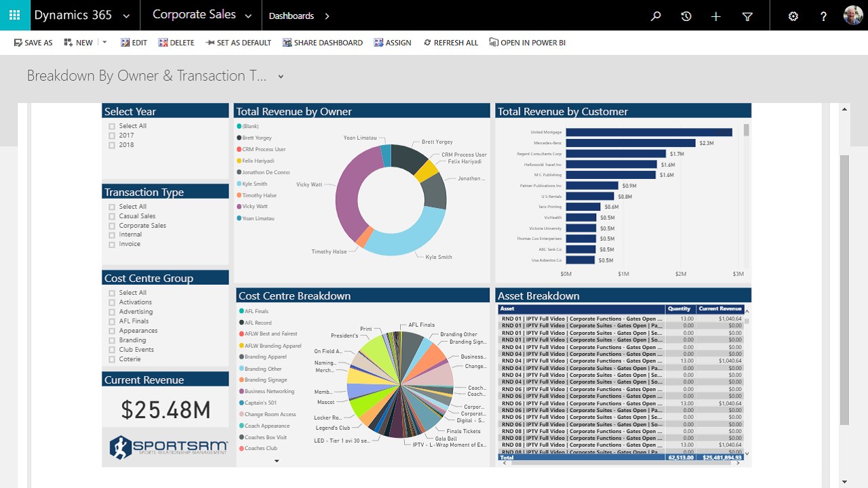Click the Appearances checkbox
The image size is (868, 488).
112,331
